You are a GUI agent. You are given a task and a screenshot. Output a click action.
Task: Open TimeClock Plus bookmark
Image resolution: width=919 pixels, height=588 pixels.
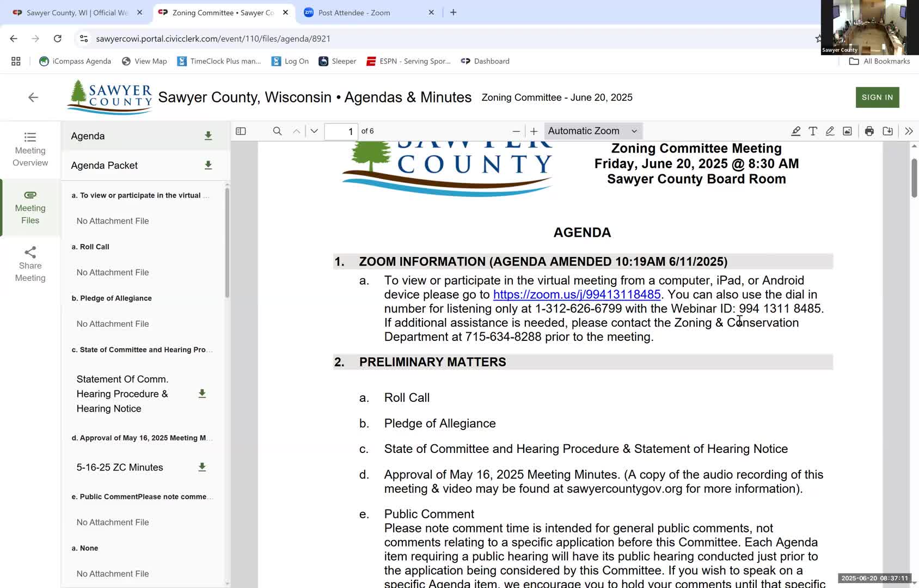pos(219,62)
